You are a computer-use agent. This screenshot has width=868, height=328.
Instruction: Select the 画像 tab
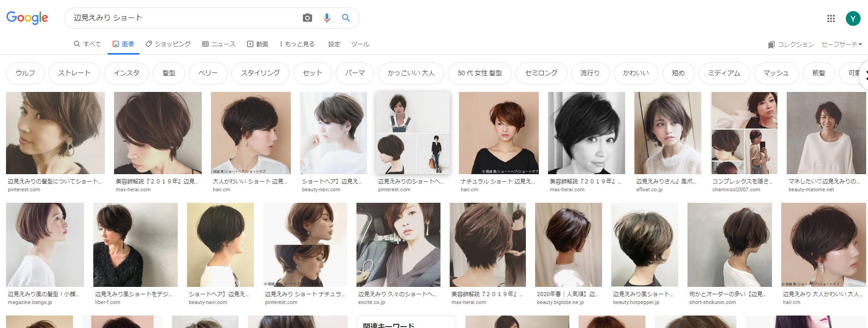pyautogui.click(x=123, y=44)
